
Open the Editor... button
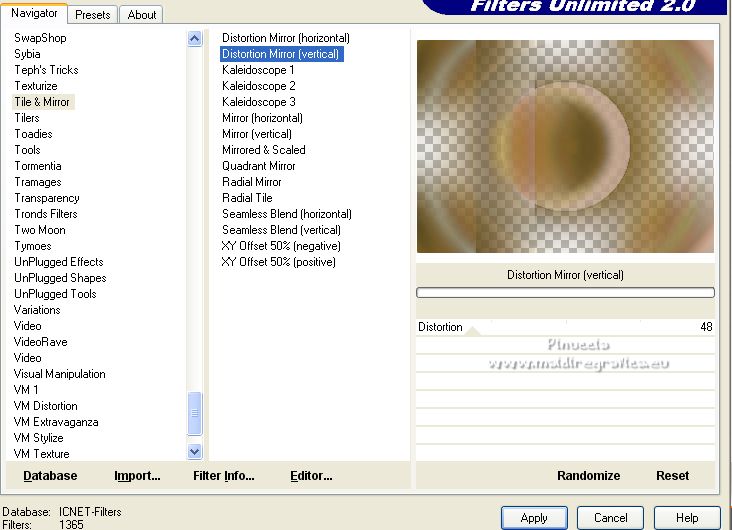tap(311, 475)
